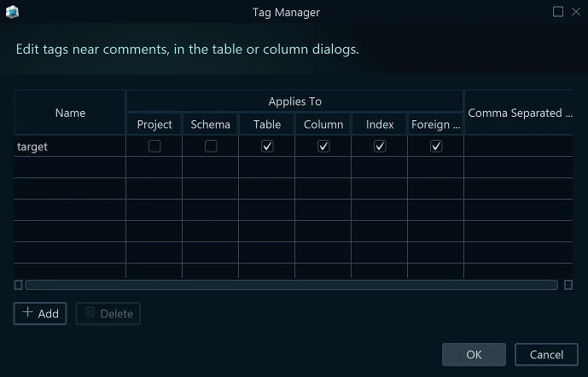This screenshot has width=588, height=377.
Task: Click the Table column header
Action: click(x=266, y=124)
